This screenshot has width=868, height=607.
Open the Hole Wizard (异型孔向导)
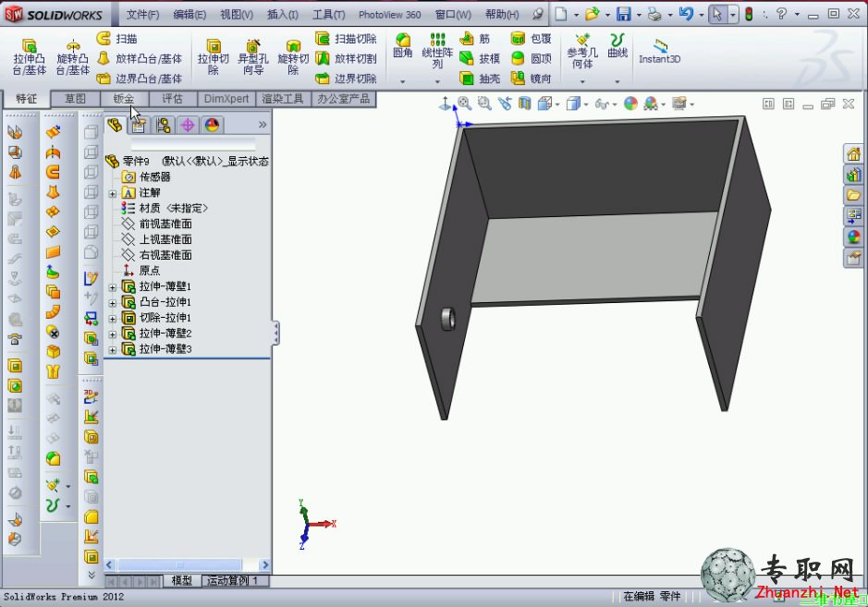click(253, 57)
